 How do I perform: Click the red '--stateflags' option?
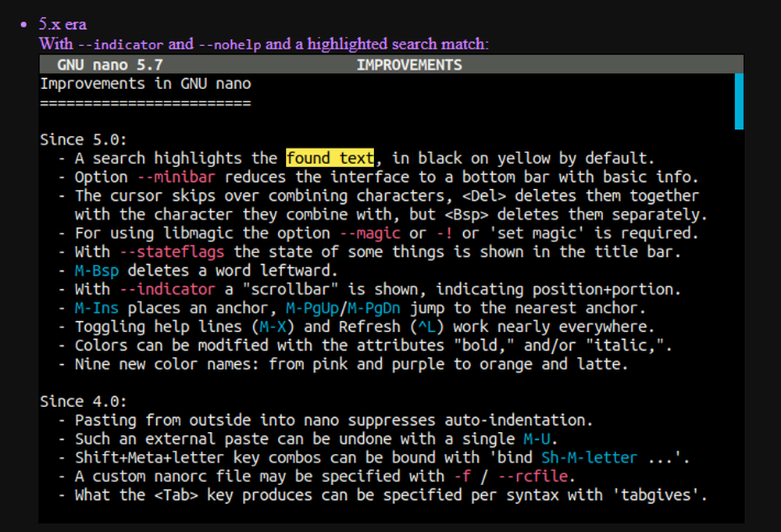coord(173,252)
